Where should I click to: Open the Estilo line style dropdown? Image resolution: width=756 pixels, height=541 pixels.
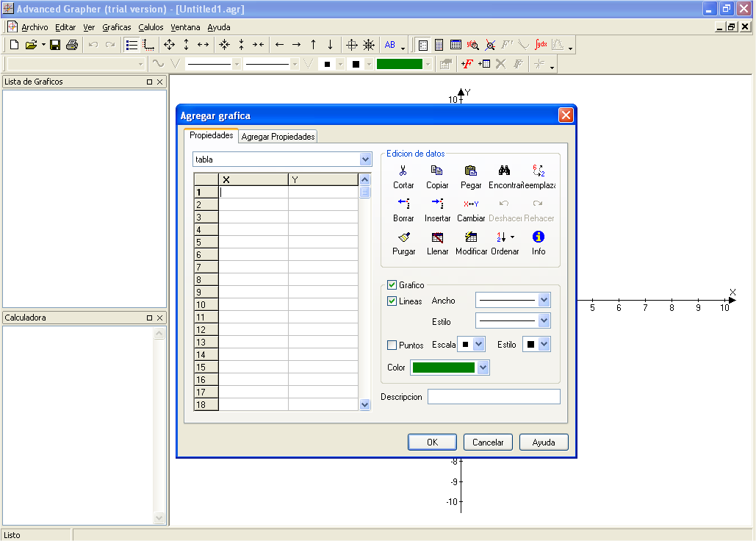pyautogui.click(x=544, y=320)
